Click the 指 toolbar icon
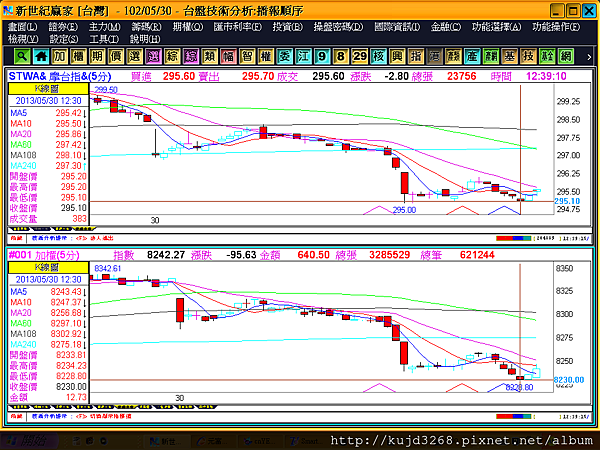 click(416, 57)
